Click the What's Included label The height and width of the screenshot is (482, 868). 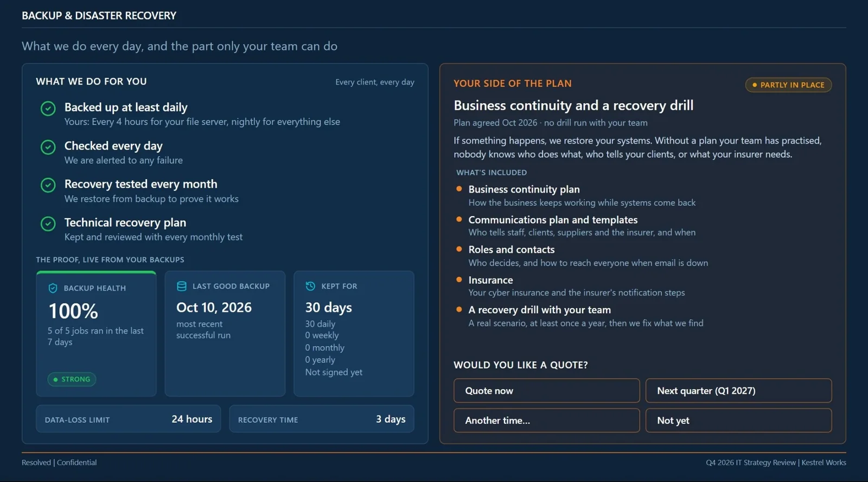click(492, 173)
